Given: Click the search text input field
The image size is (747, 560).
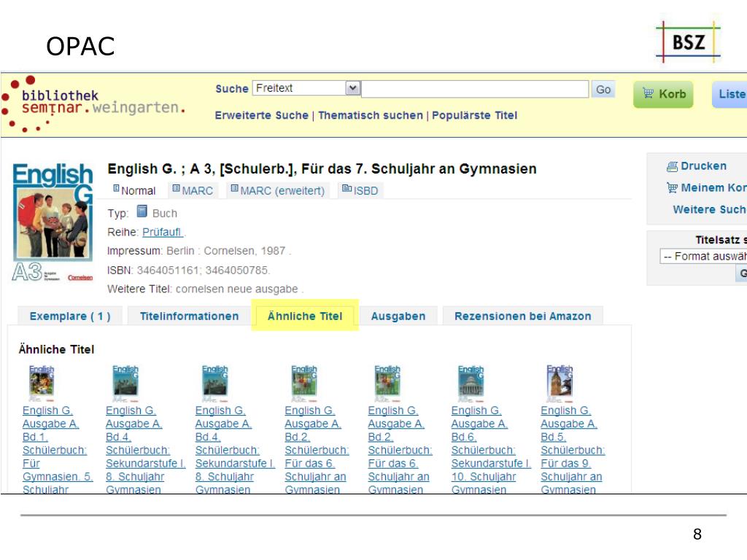Looking at the screenshot, I should pos(475,89).
